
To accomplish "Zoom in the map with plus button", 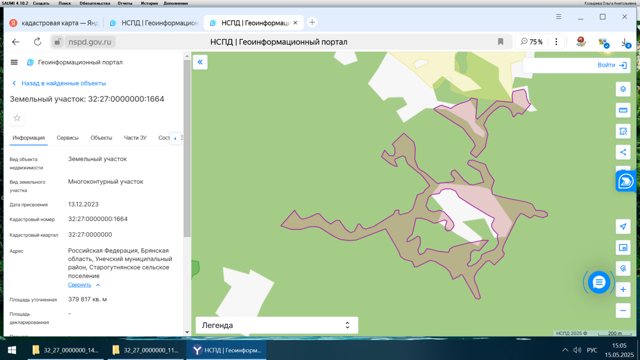I will [623, 289].
